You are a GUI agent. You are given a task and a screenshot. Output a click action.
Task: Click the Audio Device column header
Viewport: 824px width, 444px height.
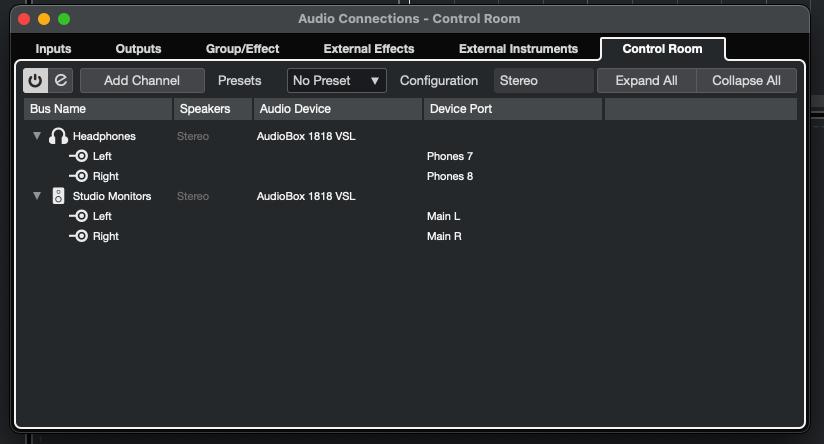pos(337,109)
